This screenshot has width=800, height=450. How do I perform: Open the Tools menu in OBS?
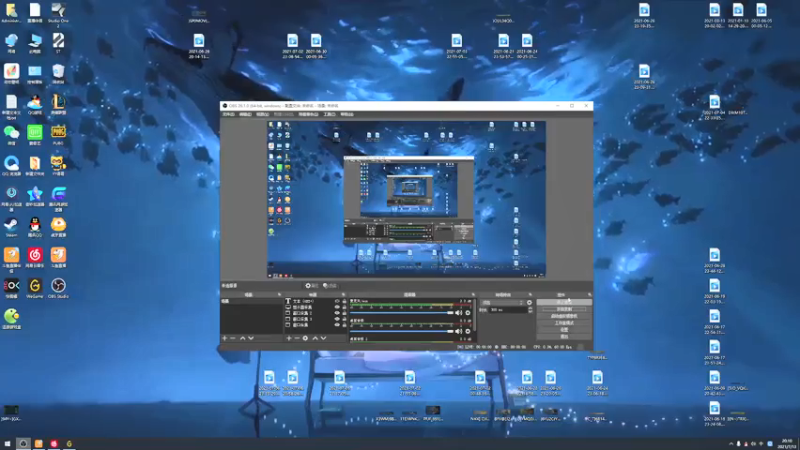pos(330,114)
